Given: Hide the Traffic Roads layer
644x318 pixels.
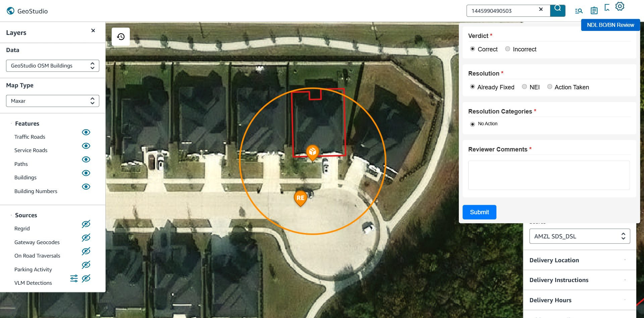Looking at the screenshot, I should (86, 132).
